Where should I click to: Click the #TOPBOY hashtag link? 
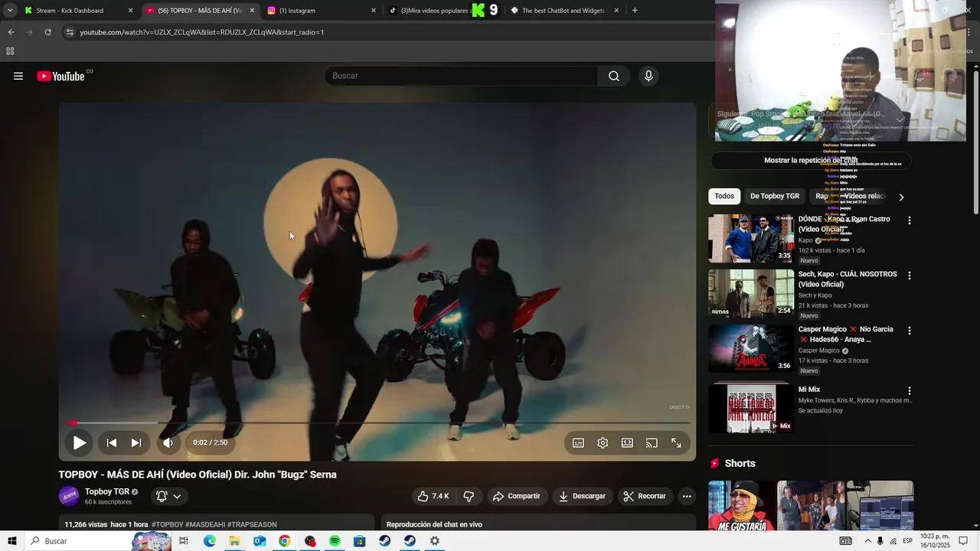[168, 525]
